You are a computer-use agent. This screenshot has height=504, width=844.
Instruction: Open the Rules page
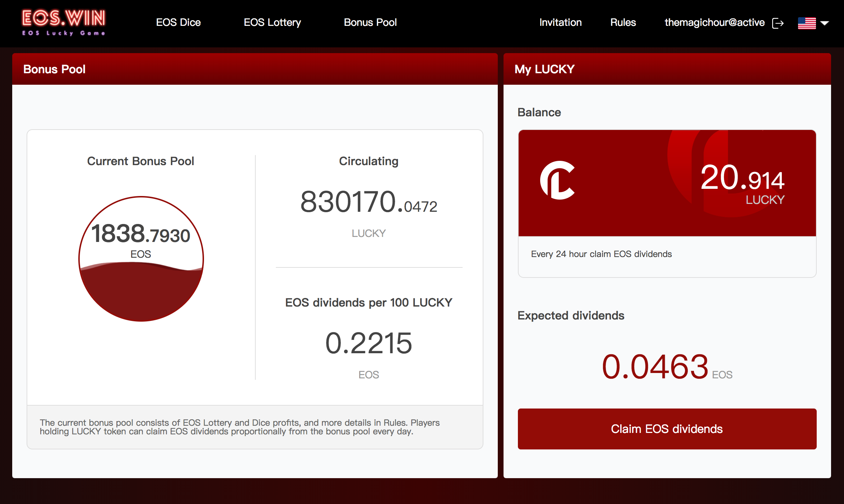[x=623, y=22]
